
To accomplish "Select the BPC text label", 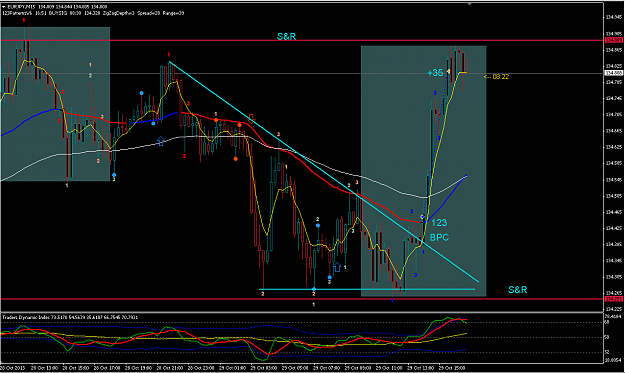I will click(439, 238).
